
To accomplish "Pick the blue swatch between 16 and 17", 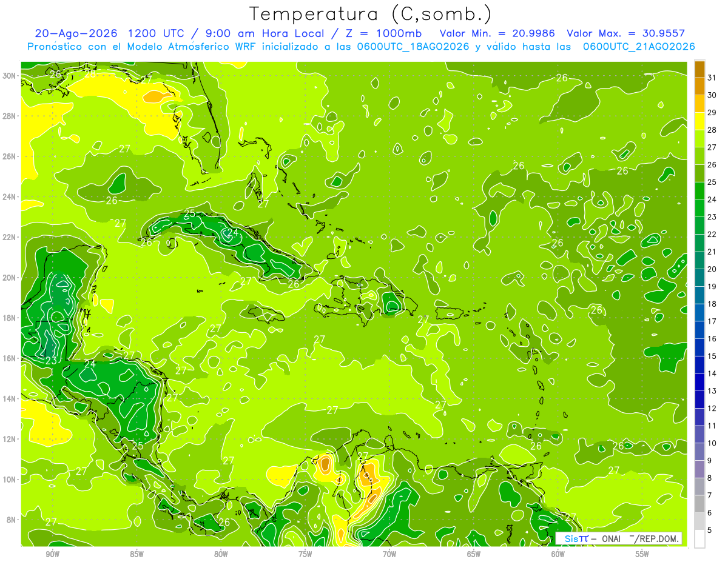I will [699, 330].
